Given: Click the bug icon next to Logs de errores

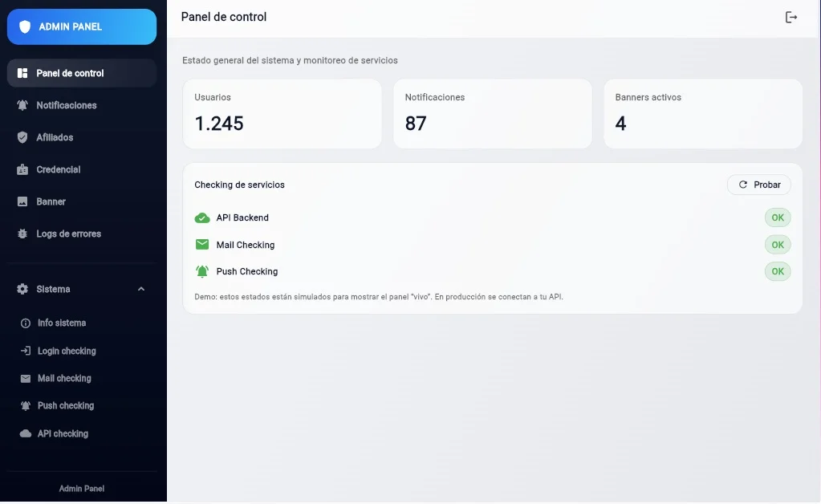Looking at the screenshot, I should pos(22,234).
